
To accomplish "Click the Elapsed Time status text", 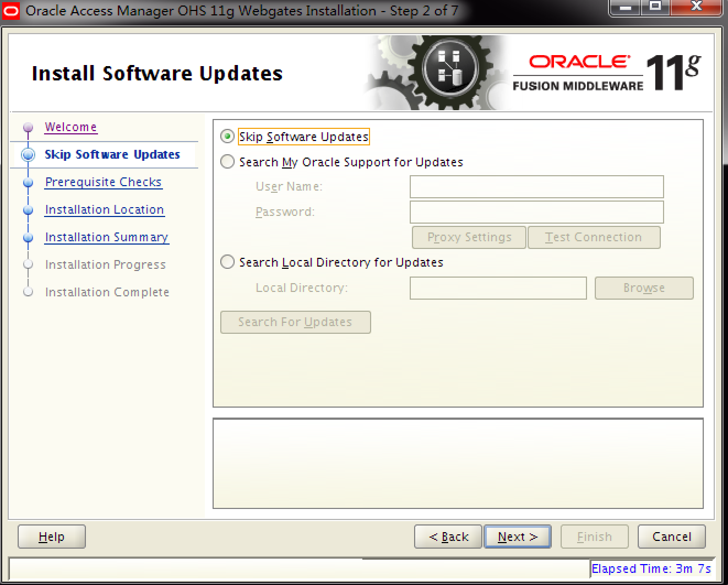I will coord(651,568).
